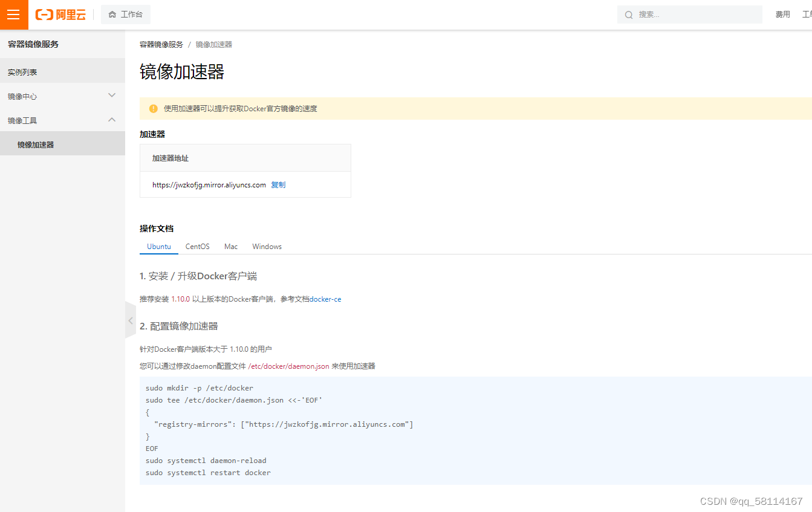Collapse the sidebar with the arrow handle
The width and height of the screenshot is (812, 512).
(x=130, y=320)
